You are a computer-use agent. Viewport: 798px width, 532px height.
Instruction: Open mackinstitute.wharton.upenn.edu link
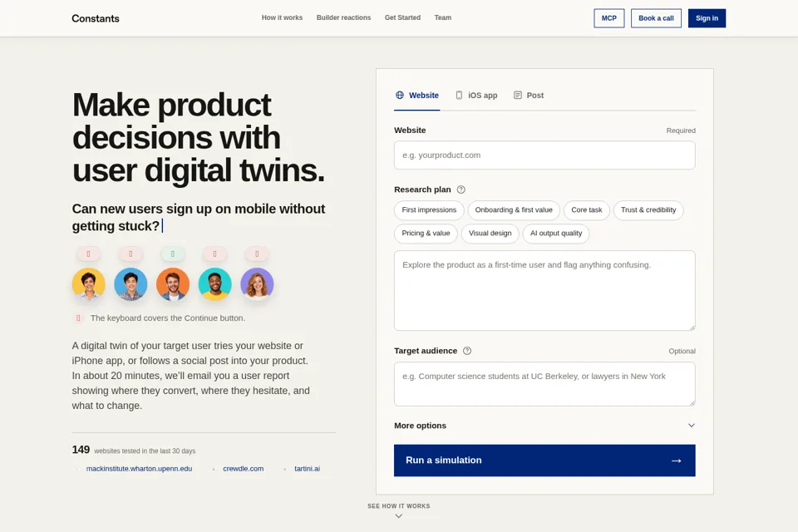(139, 469)
